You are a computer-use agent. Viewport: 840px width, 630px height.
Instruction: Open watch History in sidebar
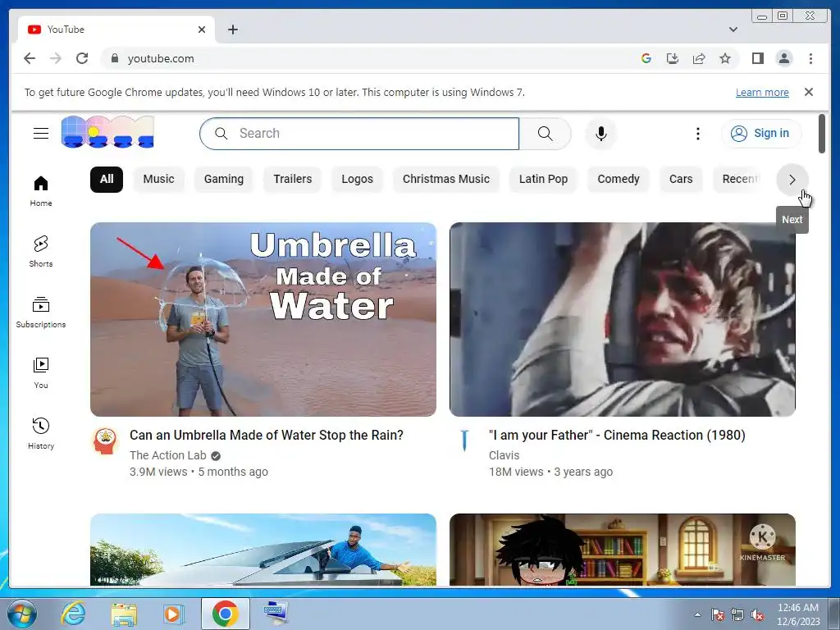point(41,433)
